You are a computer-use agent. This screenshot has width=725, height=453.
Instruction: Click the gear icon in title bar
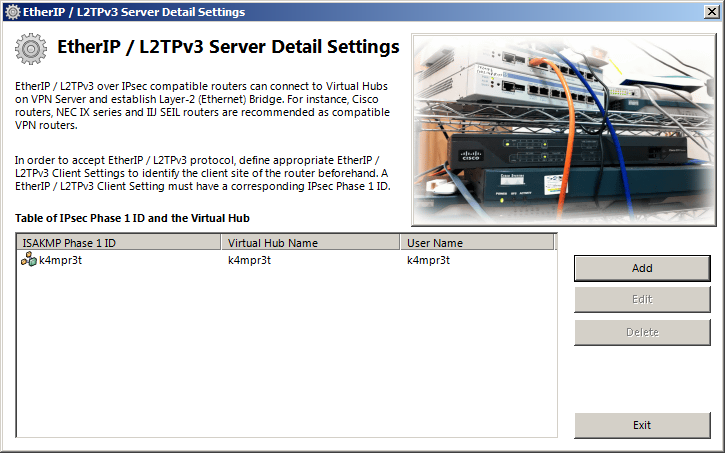coord(12,12)
